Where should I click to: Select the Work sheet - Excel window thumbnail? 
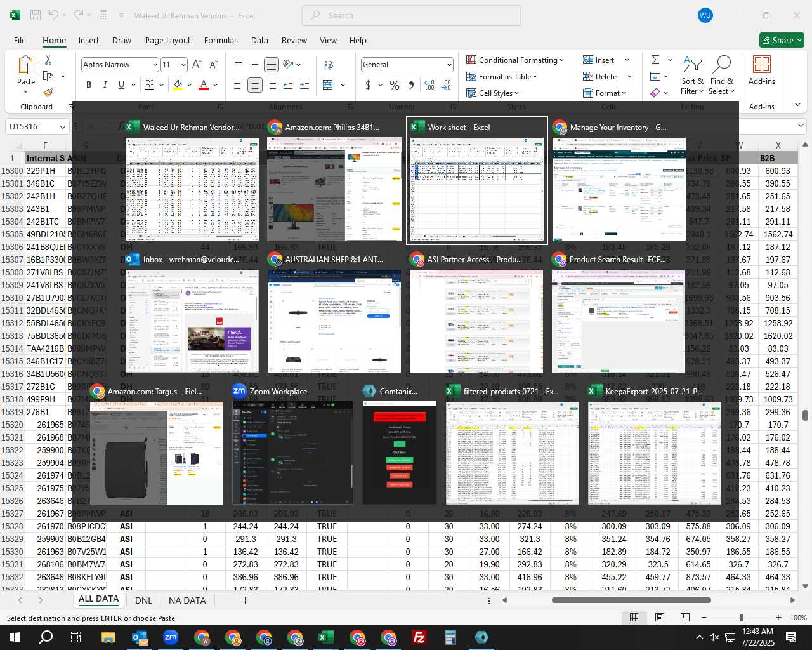[x=476, y=180]
